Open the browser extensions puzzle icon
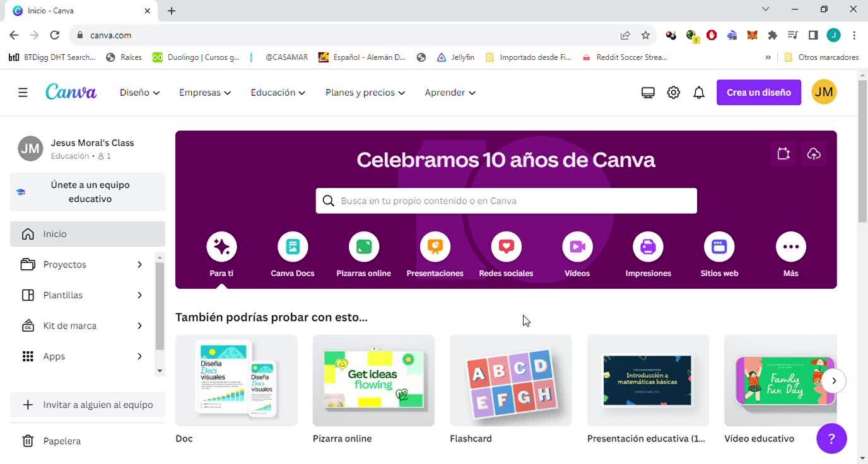 tap(772, 35)
